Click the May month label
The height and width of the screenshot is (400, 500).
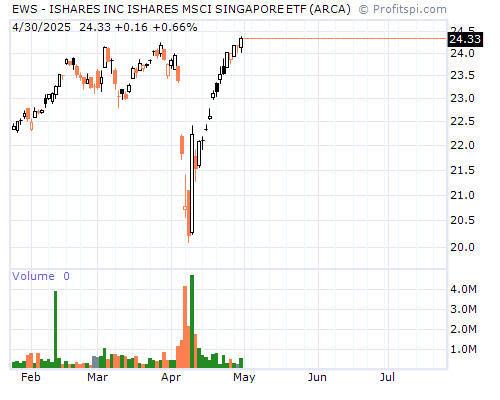click(244, 377)
